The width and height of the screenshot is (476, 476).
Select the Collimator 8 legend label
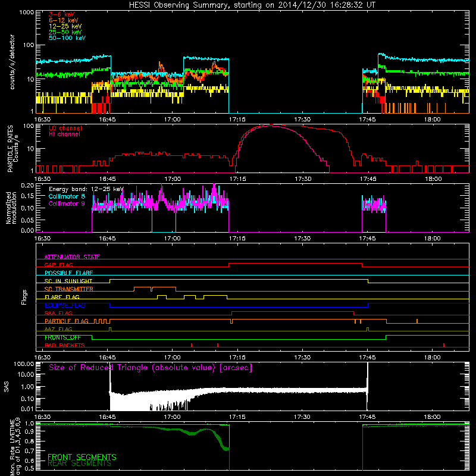pyautogui.click(x=67, y=196)
